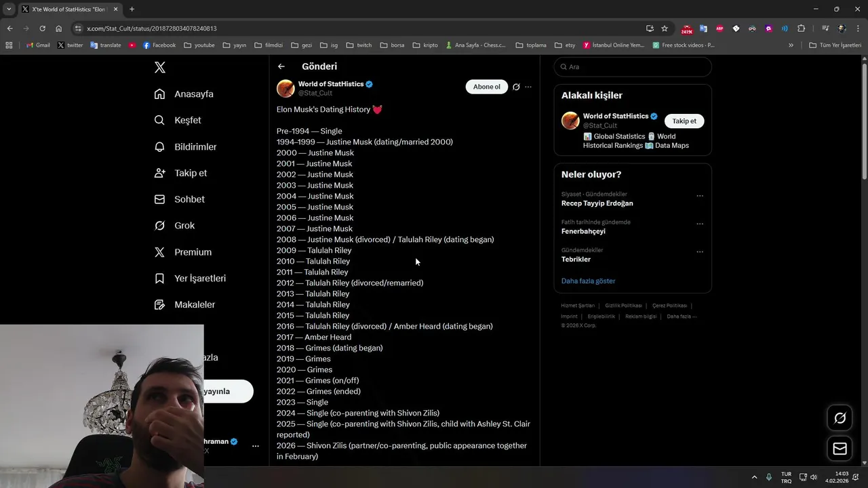Open options for Fenerbahçeyi trend
Image resolution: width=868 pixels, height=488 pixels.
point(700,224)
